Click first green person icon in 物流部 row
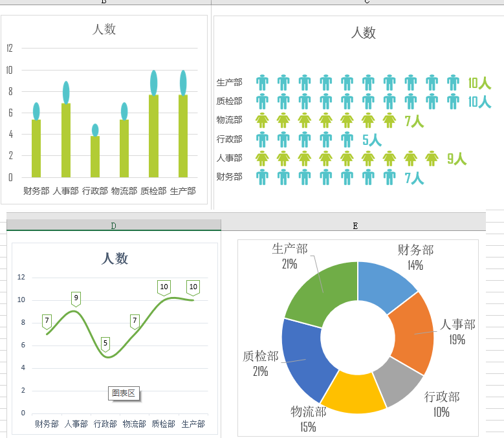The image size is (504, 438). click(262, 120)
